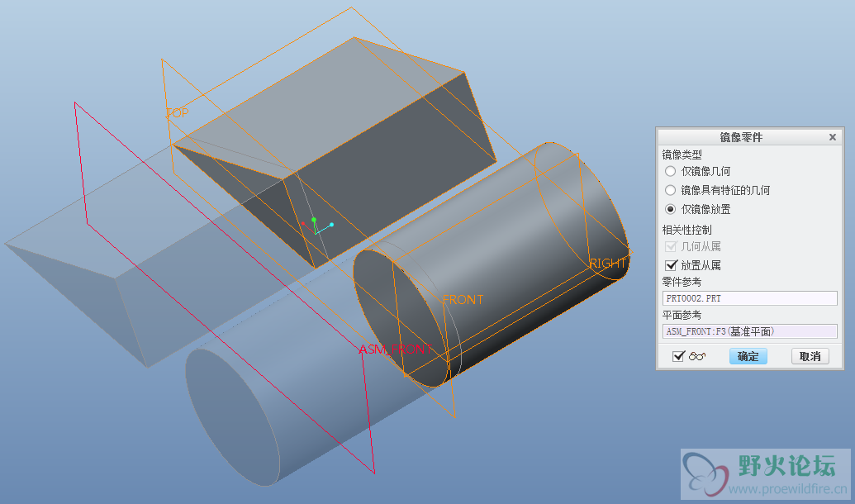The width and height of the screenshot is (855, 504).
Task: Toggle the 几何从属 checkbox
Action: click(672, 246)
